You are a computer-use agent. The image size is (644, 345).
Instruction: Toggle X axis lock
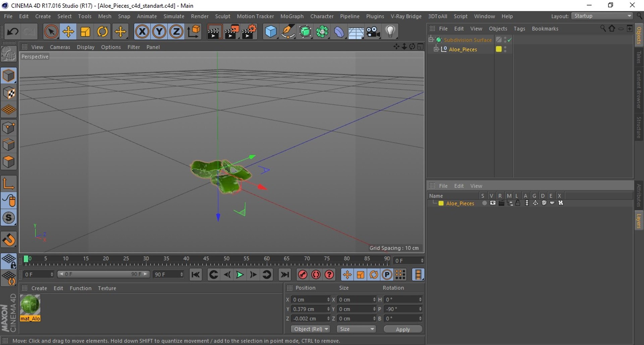coord(142,32)
